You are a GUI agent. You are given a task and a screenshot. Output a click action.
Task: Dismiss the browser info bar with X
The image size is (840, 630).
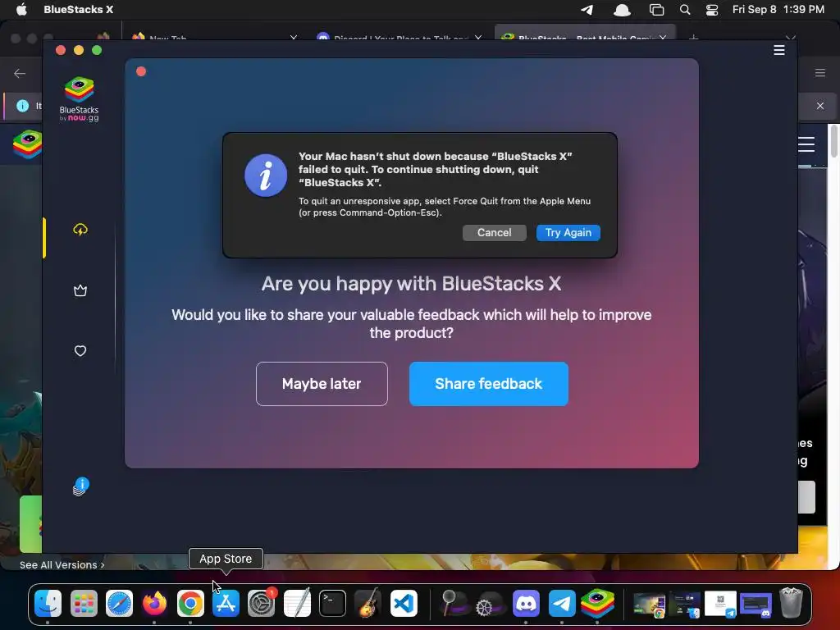pyautogui.click(x=820, y=106)
